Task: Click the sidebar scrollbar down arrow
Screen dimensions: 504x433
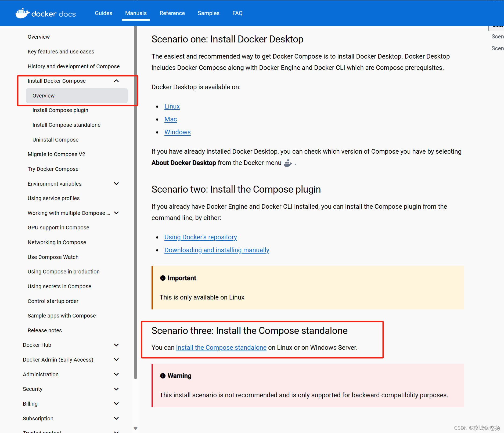Action: [136, 428]
